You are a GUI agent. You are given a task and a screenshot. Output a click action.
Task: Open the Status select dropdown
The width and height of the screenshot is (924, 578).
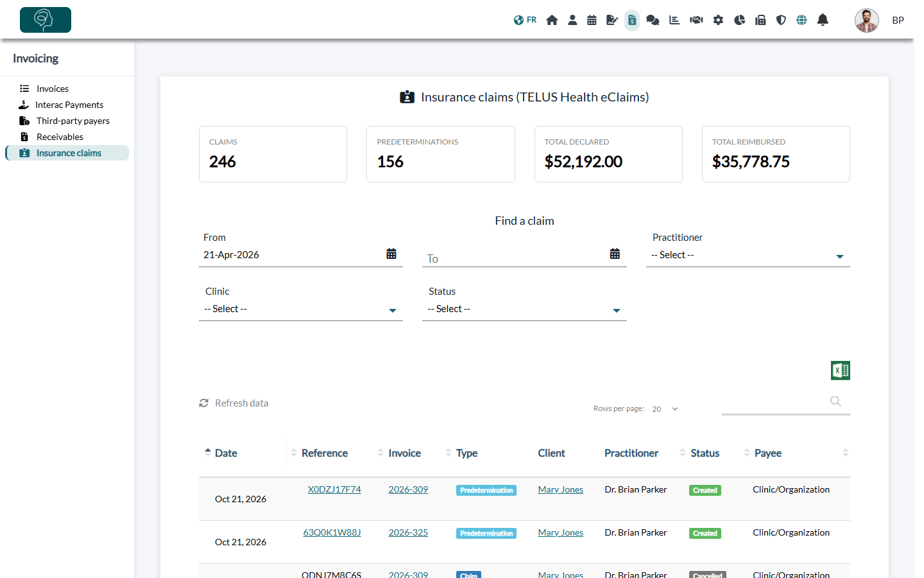[524, 310]
